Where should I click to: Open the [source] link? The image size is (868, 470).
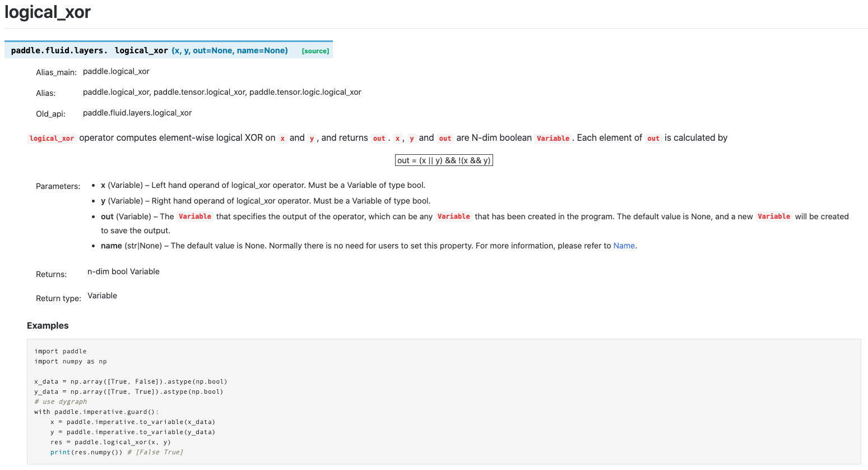coord(315,51)
